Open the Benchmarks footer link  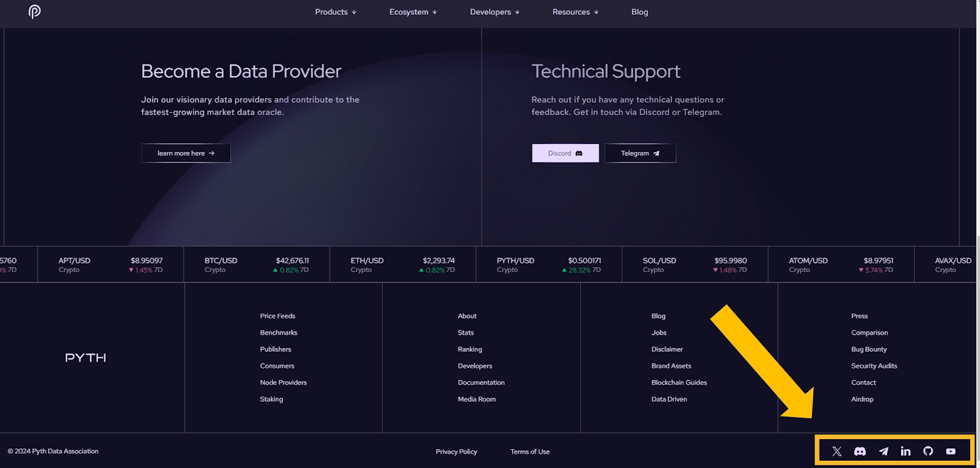pyautogui.click(x=279, y=333)
